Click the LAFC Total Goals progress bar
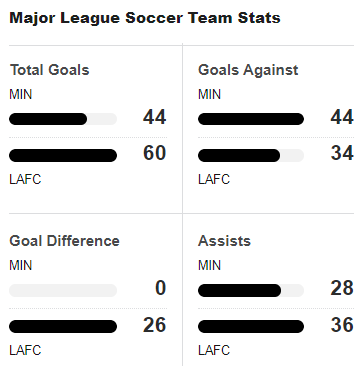 click(63, 156)
